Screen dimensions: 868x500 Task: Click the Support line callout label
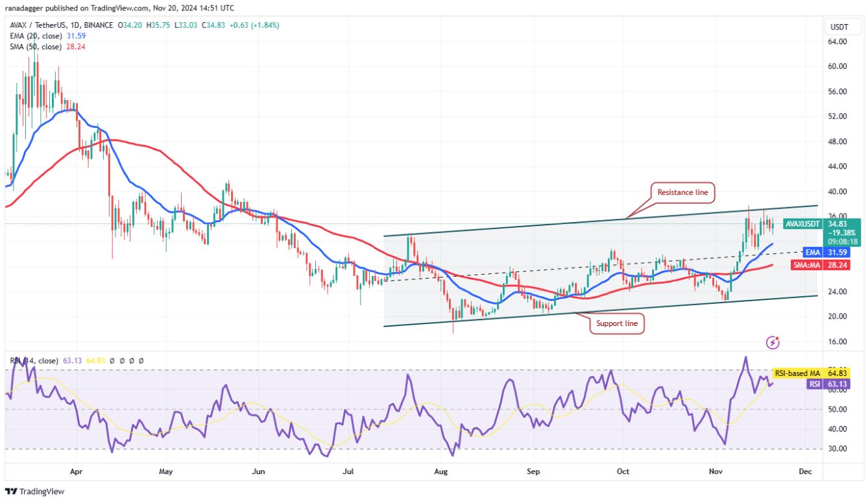(x=616, y=323)
